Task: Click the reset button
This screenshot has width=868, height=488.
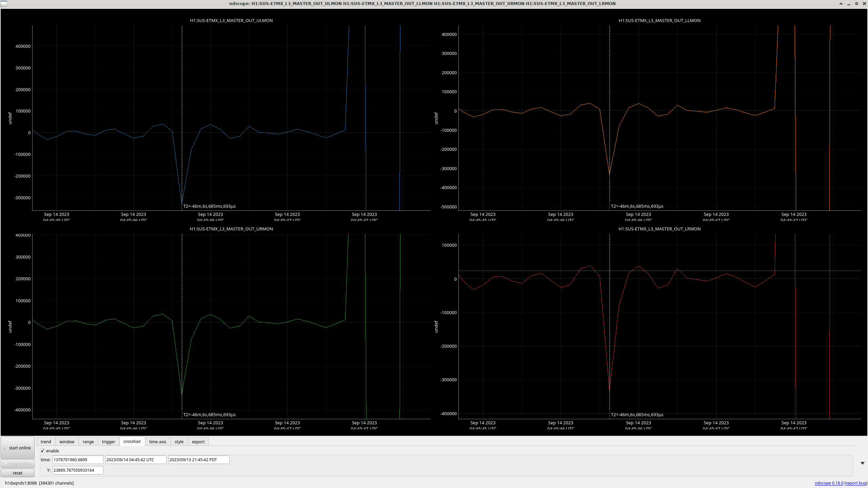Action: click(x=18, y=473)
